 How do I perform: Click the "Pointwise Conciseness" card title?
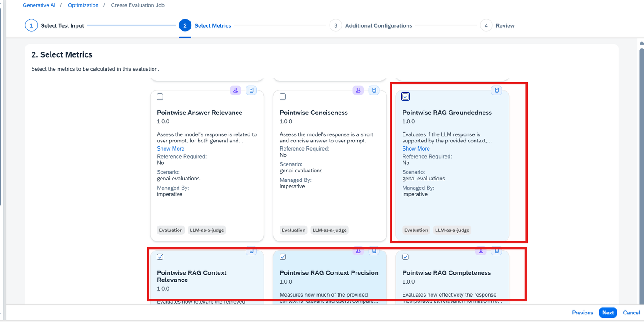(x=314, y=113)
